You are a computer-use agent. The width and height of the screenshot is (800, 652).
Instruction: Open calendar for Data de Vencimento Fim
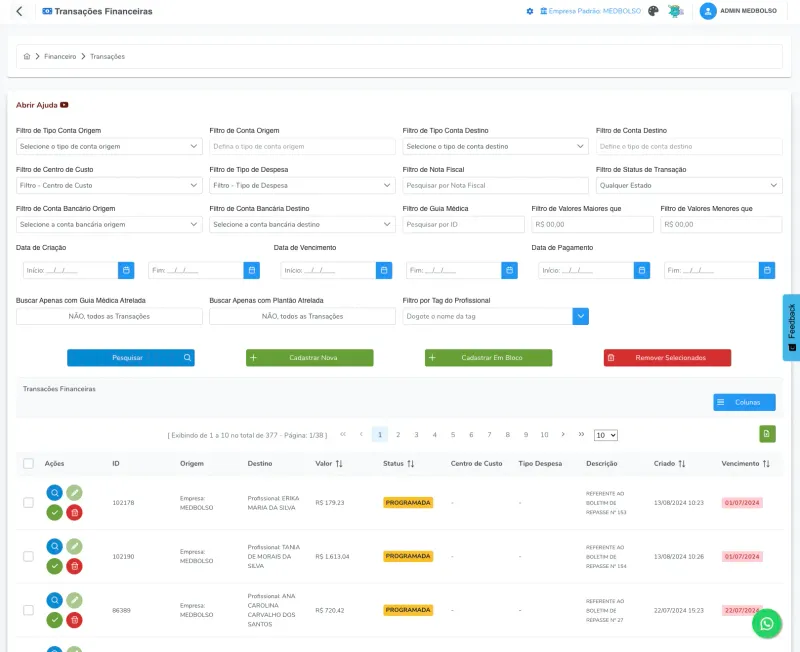pos(509,270)
